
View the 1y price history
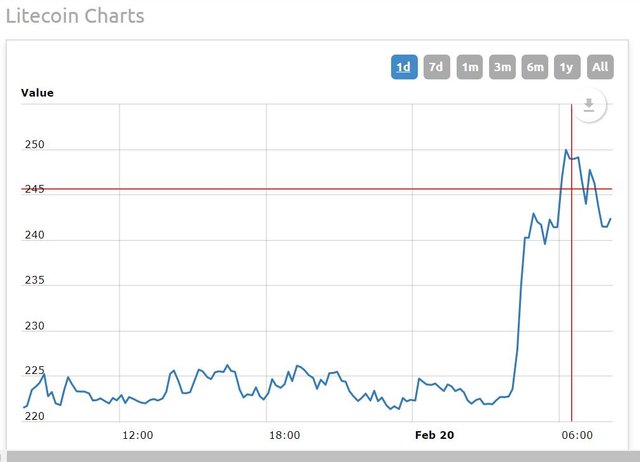[x=567, y=67]
